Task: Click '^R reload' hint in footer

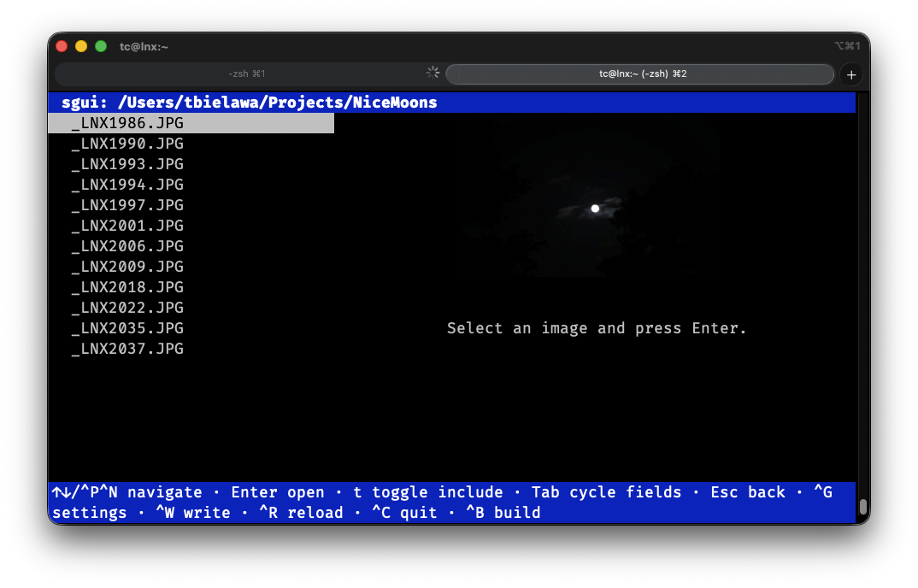Action: pyautogui.click(x=301, y=513)
